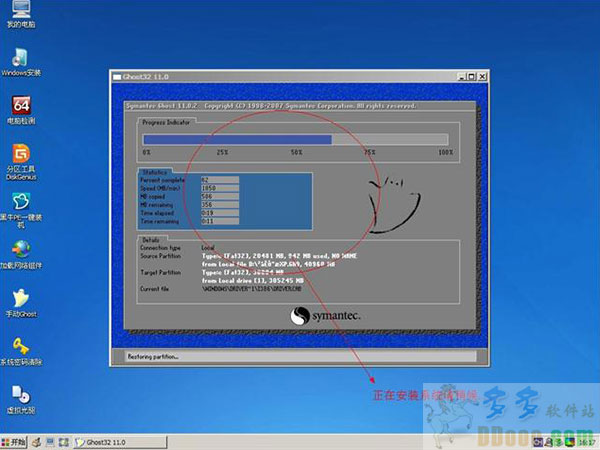600x450 pixels.
Task: Click the Current file path text
Action: [x=251, y=289]
